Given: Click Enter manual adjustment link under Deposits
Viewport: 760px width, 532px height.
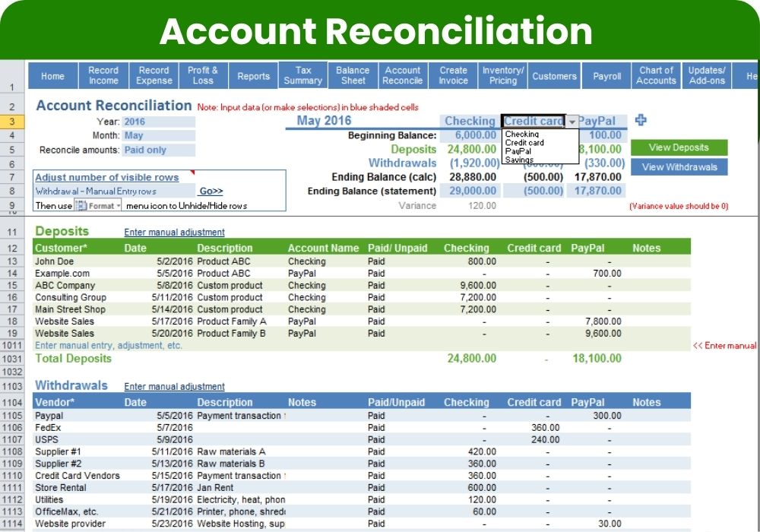Looking at the screenshot, I should point(174,233).
